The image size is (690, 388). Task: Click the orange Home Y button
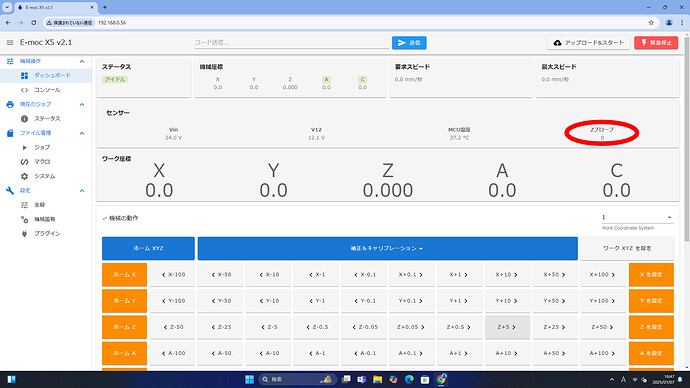[x=125, y=301]
